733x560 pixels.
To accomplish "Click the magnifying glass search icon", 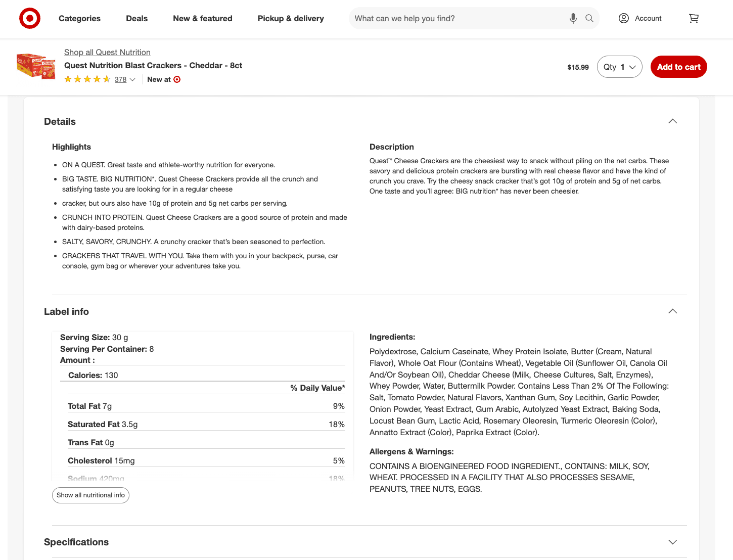I will point(589,18).
